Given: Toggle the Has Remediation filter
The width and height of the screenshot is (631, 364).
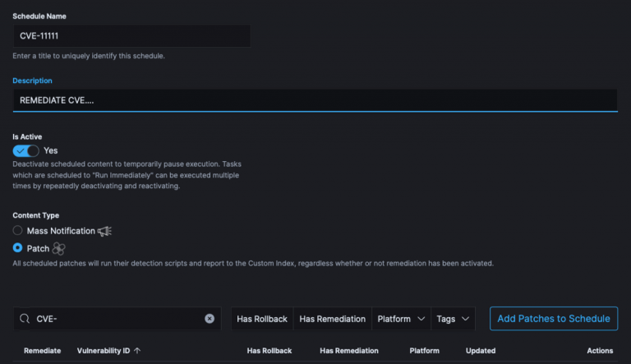Looking at the screenshot, I should pyautogui.click(x=333, y=319).
